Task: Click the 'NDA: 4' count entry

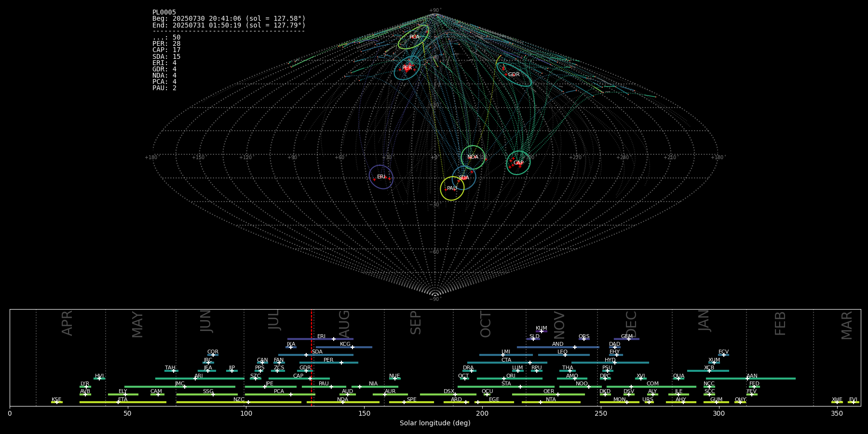Action: (164, 76)
